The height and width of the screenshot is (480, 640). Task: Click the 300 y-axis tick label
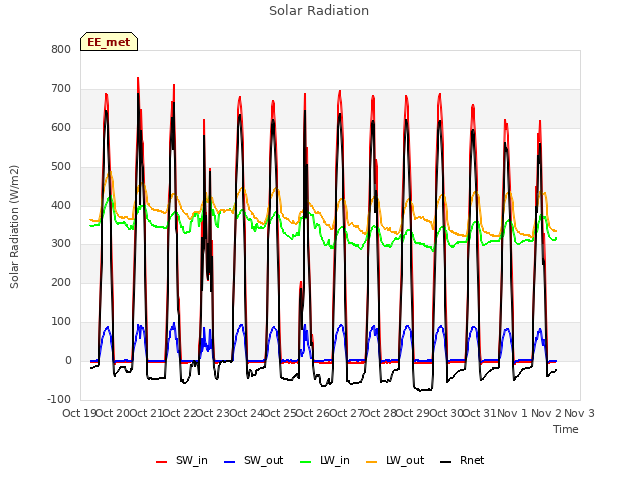(x=61, y=244)
